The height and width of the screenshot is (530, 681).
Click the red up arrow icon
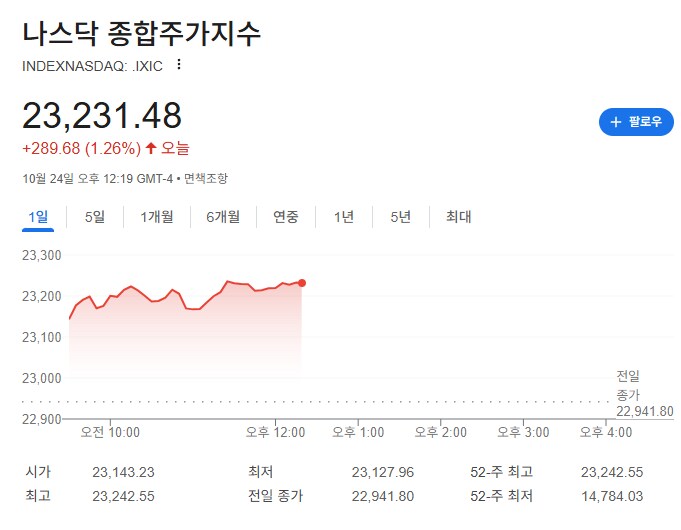pyautogui.click(x=151, y=148)
